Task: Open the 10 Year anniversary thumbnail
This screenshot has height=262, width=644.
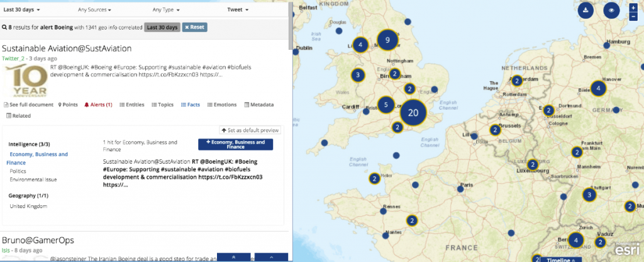Action: pyautogui.click(x=25, y=79)
